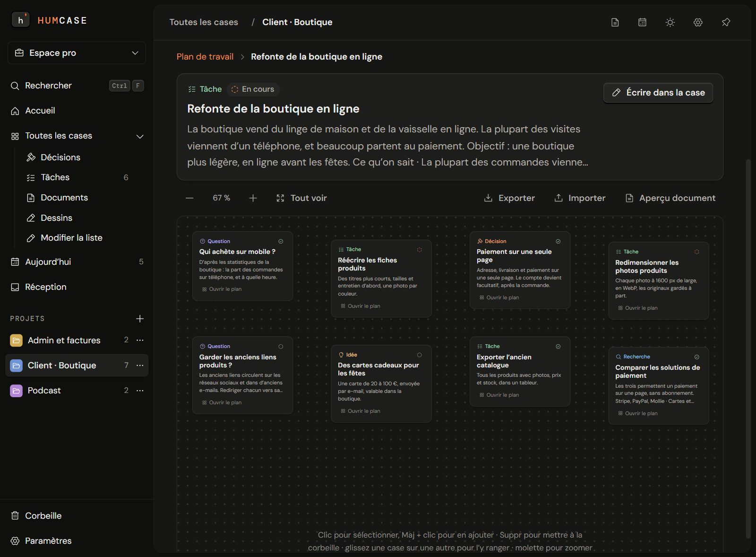Zoom out the canvas with minus icon
The height and width of the screenshot is (557, 756).
tap(189, 198)
